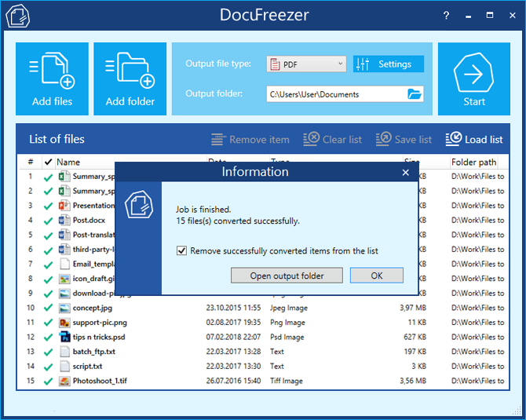The image size is (526, 420).
Task: Toggle checkmark for concept.jpg row
Action: pyautogui.click(x=49, y=308)
